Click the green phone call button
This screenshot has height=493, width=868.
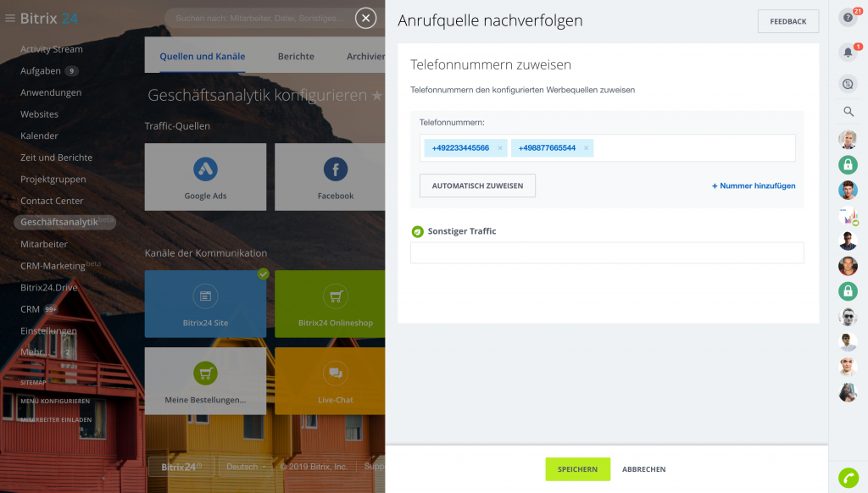(x=848, y=478)
